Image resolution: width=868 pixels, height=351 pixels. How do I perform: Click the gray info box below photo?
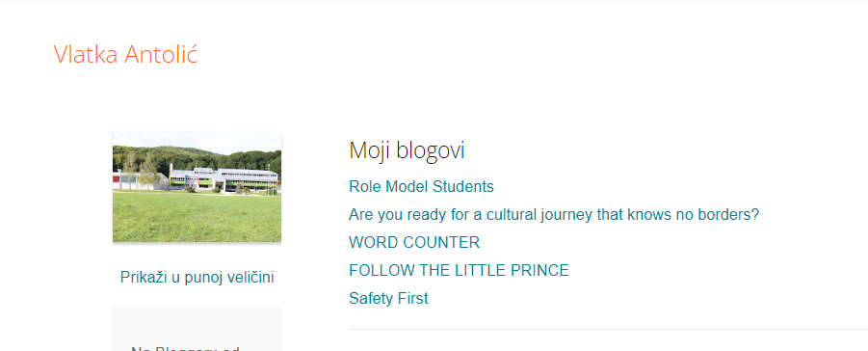coord(197,328)
